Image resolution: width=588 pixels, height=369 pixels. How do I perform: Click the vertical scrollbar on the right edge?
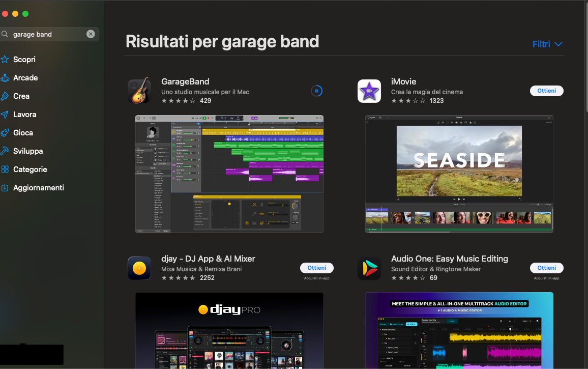point(586,56)
